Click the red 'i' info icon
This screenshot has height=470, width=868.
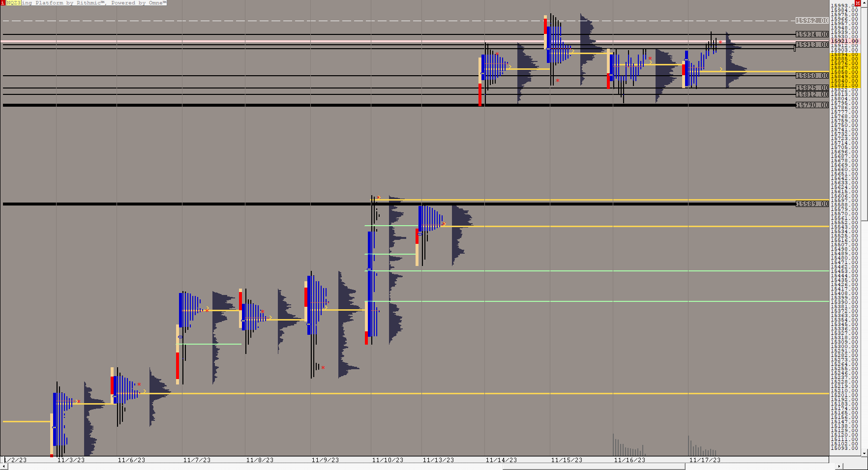point(2,2)
